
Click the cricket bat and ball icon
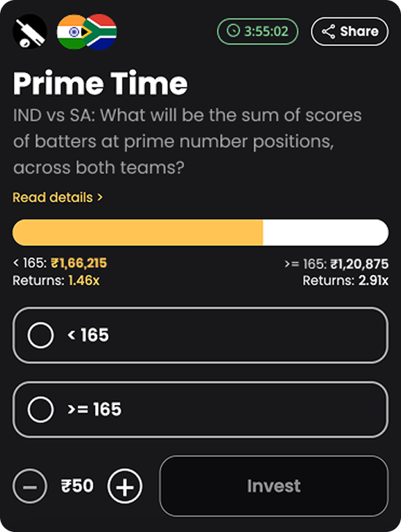[x=30, y=31]
